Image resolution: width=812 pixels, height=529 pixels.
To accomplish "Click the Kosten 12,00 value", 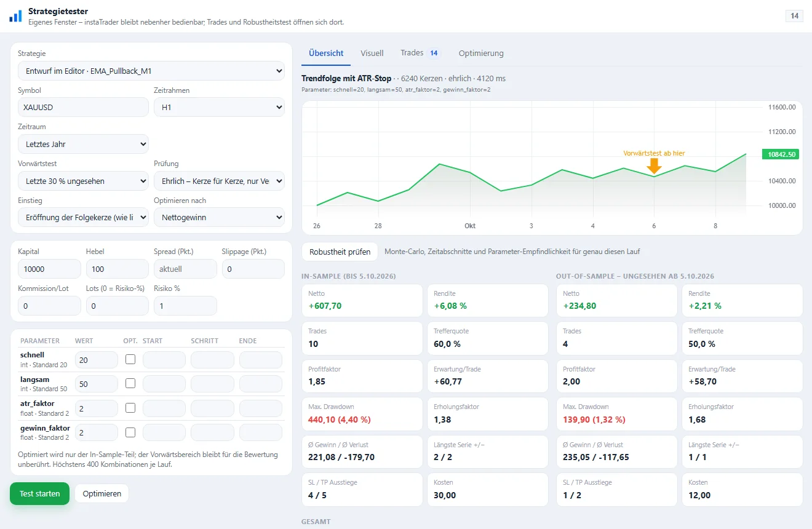I will [699, 495].
